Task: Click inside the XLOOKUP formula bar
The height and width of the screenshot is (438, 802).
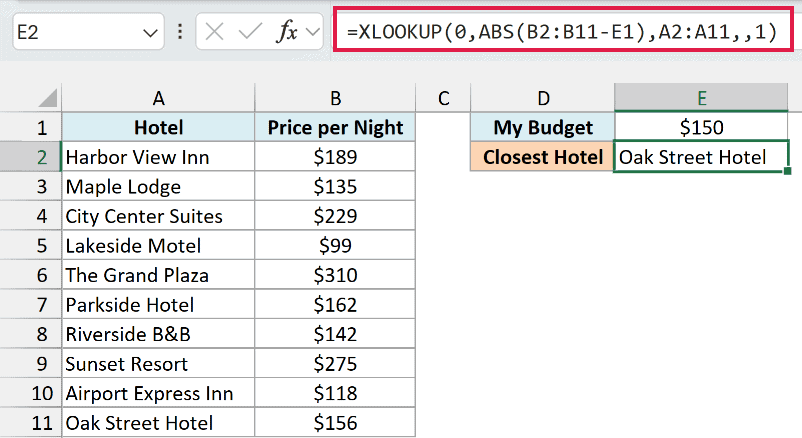Action: (x=563, y=32)
